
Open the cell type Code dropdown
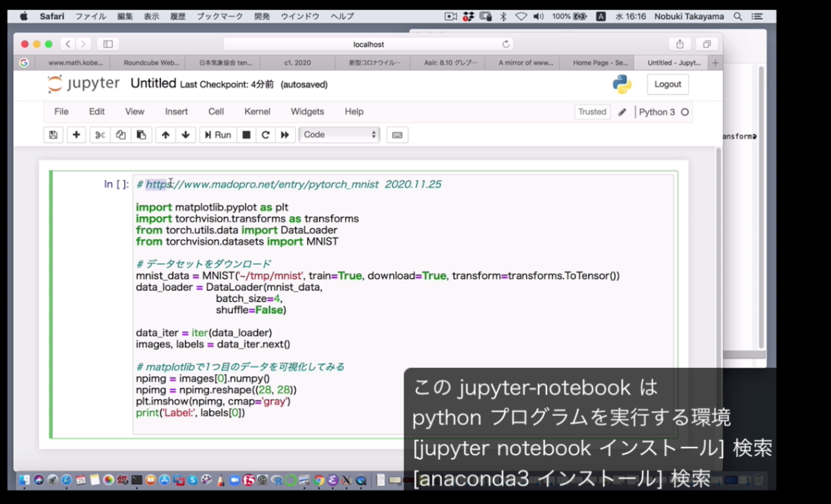click(x=339, y=135)
